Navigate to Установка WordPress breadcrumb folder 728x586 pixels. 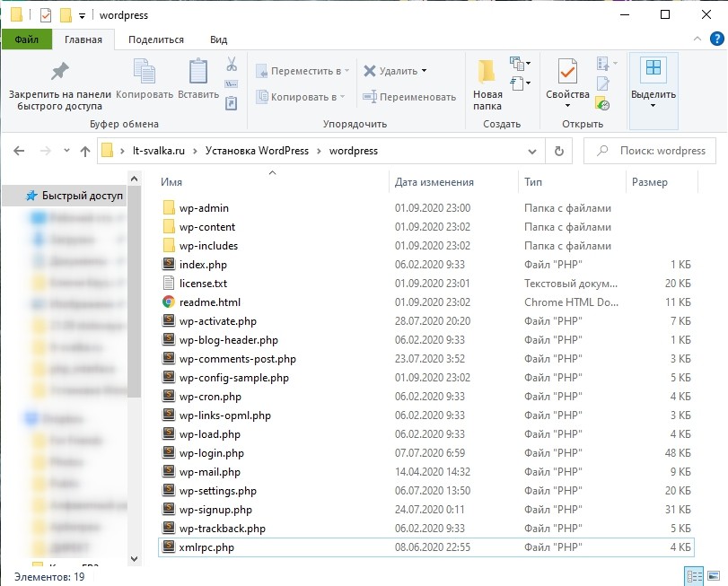click(x=257, y=151)
